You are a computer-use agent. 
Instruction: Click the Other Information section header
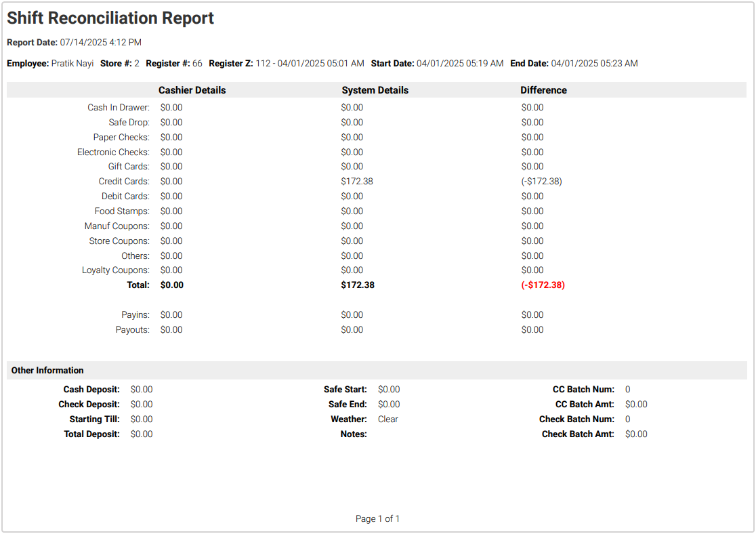pyautogui.click(x=47, y=371)
